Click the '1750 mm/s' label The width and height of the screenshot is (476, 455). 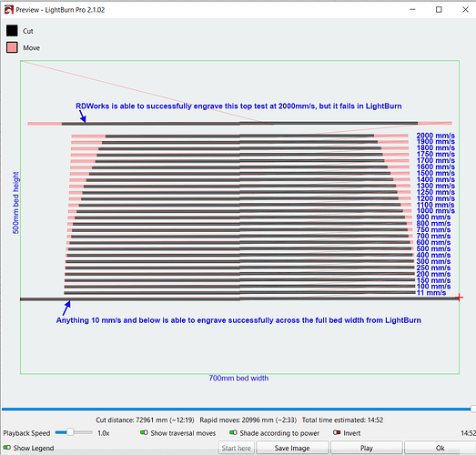(x=435, y=154)
